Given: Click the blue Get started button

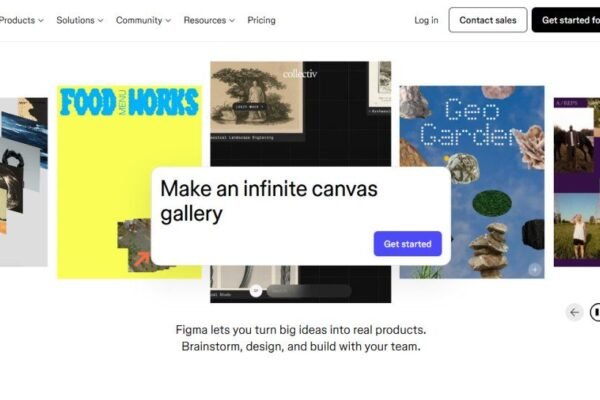Looking at the screenshot, I should point(407,244).
